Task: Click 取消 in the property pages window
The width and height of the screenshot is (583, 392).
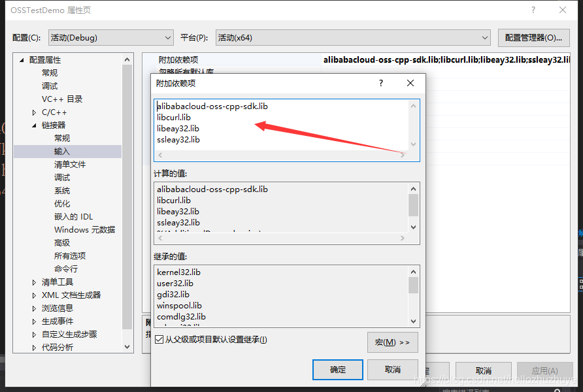Action: point(484,371)
